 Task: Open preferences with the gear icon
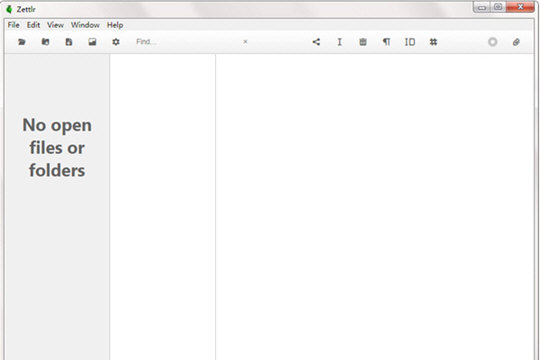click(x=116, y=42)
